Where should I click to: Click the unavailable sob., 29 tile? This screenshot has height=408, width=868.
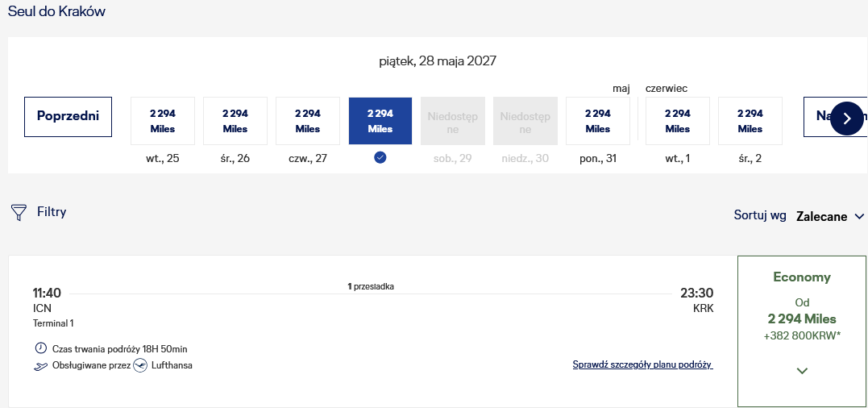coord(453,121)
